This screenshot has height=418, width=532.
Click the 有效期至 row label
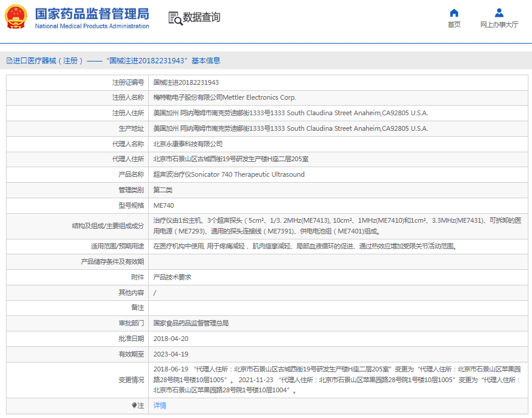pos(131,354)
